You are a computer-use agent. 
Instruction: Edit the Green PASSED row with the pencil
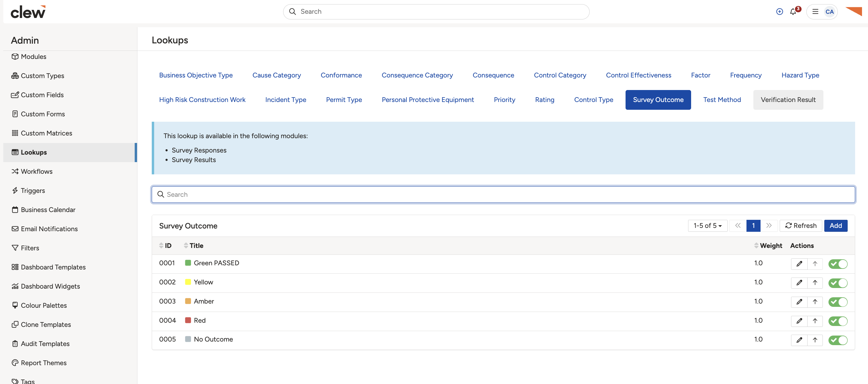point(799,263)
